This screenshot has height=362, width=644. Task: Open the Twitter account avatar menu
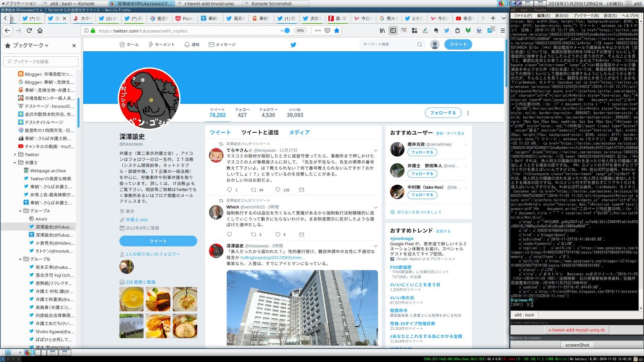pyautogui.click(x=435, y=45)
